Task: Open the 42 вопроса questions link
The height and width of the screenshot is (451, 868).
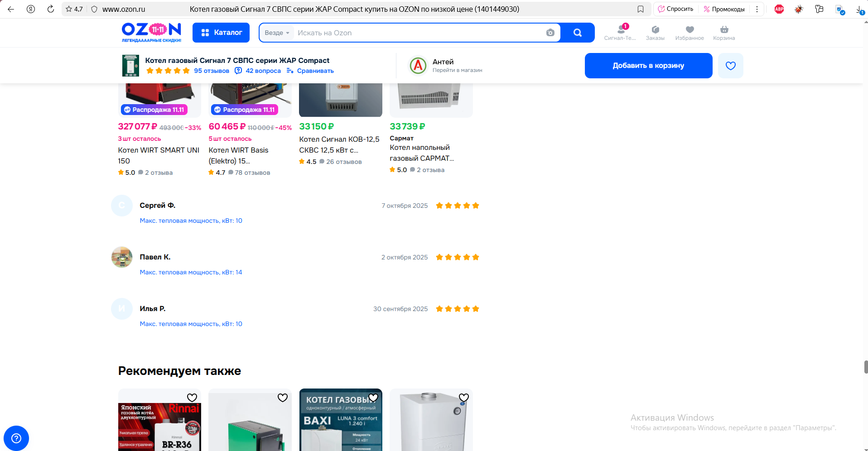Action: coord(263,71)
